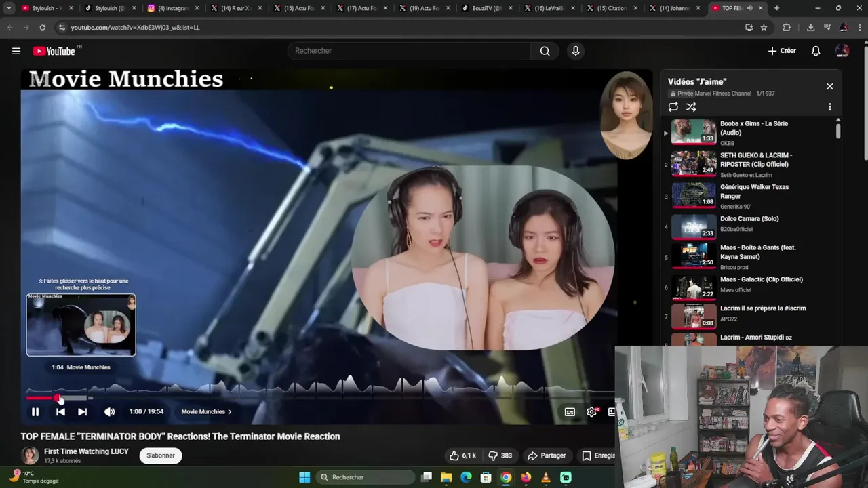The height and width of the screenshot is (488, 868).
Task: Open browser extensions puzzle icon
Action: (x=787, y=27)
